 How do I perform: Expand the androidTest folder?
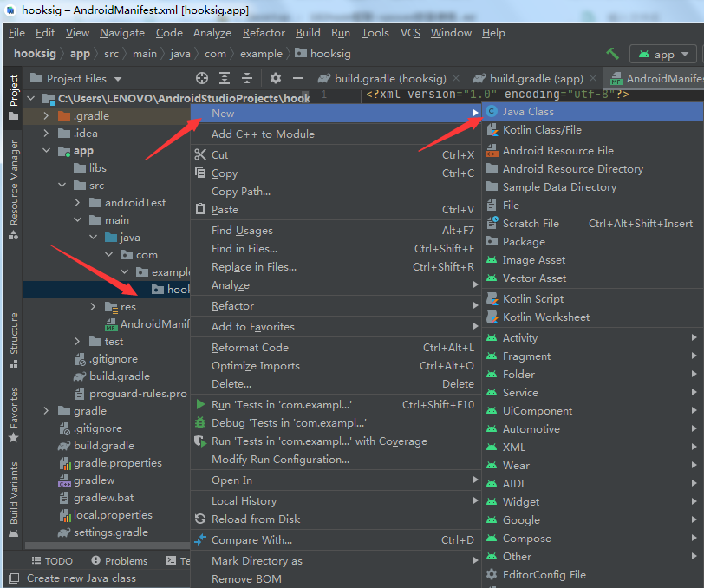tap(77, 203)
